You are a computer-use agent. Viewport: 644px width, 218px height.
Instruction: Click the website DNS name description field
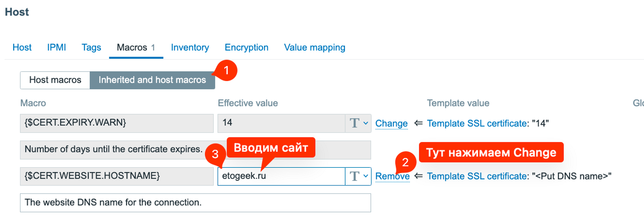click(x=195, y=203)
